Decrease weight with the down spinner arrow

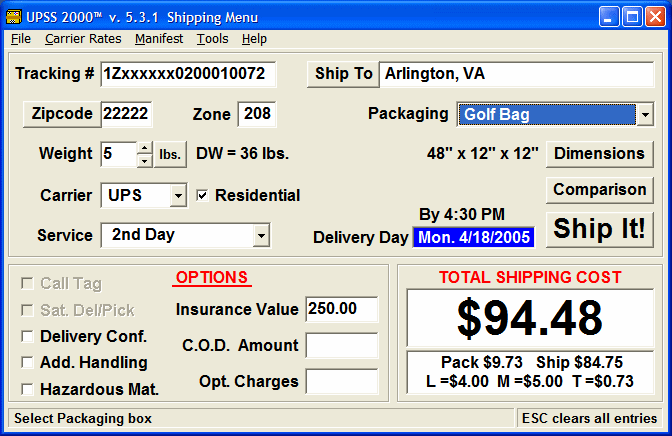(145, 161)
